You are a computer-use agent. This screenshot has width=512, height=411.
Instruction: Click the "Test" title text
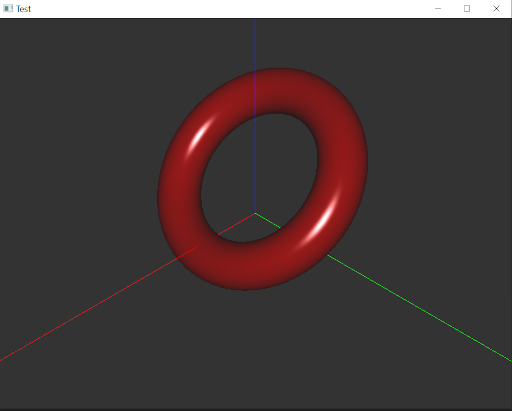coord(23,9)
